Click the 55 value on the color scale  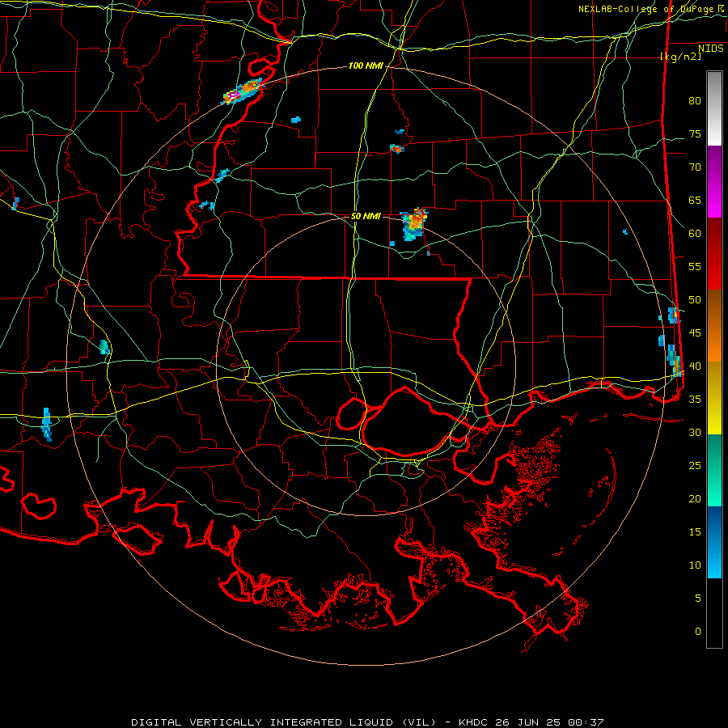(x=695, y=266)
